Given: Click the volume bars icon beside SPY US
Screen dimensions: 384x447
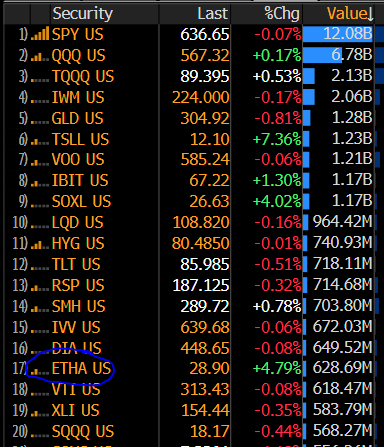Looking at the screenshot, I should (x=40, y=34).
